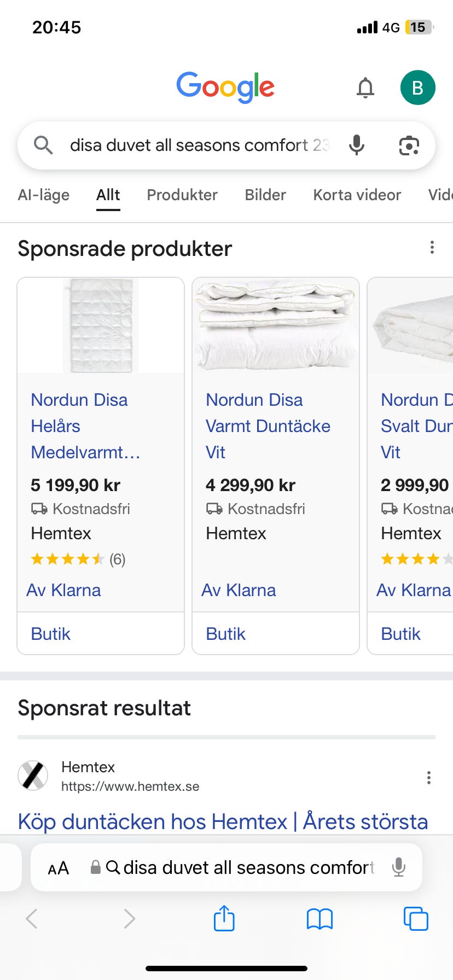The height and width of the screenshot is (980, 453).
Task: Open Google Lens camera search
Action: (x=409, y=145)
